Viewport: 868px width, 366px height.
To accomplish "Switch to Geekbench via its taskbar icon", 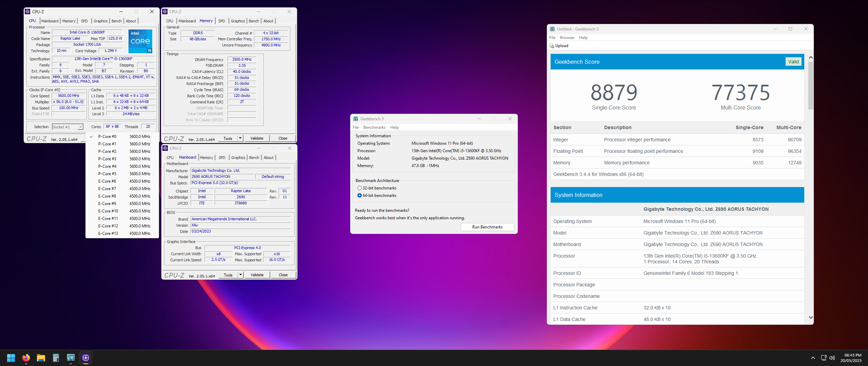I will tap(71, 358).
